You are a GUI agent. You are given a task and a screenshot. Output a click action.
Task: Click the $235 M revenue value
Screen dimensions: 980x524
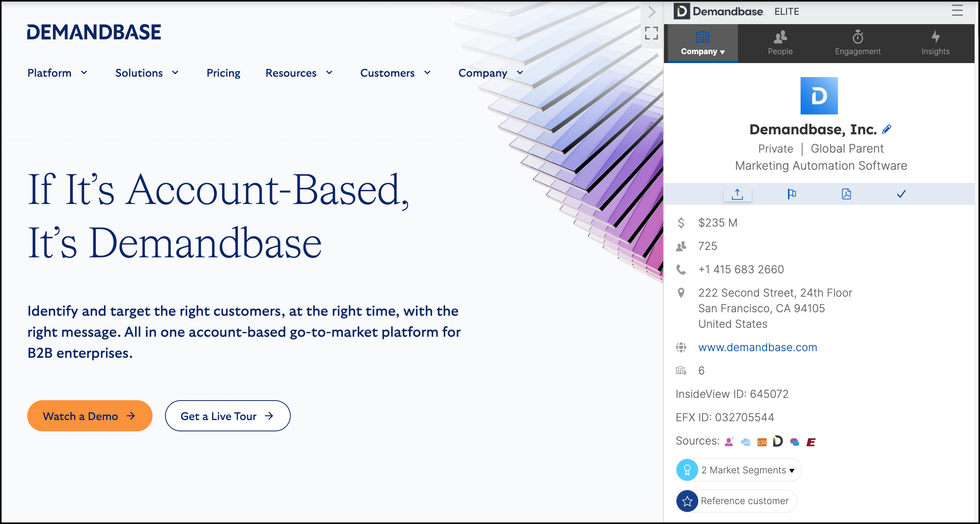(718, 223)
